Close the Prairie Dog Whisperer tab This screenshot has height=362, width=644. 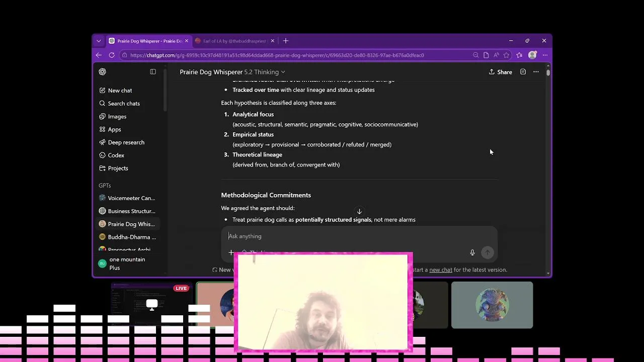[187, 41]
